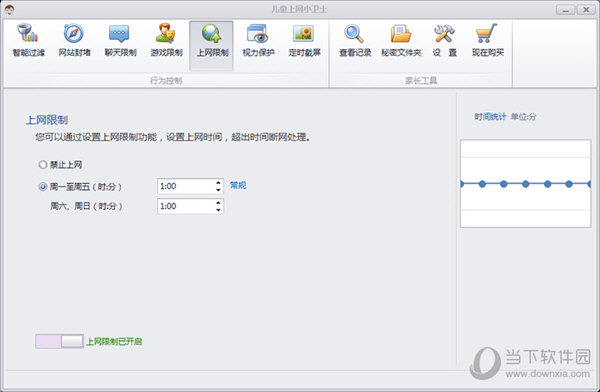Viewport: 600px width, 392px height.
Task: Click the 现在购买 shopping cart icon
Action: [x=487, y=34]
